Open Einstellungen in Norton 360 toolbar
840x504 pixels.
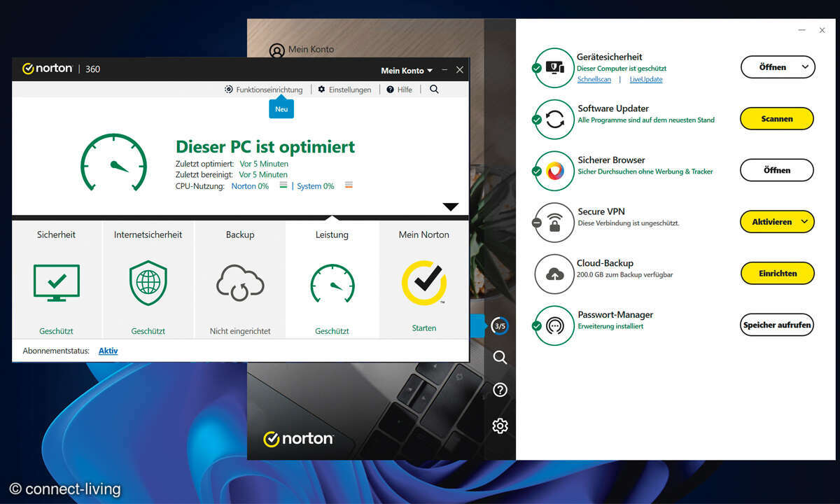click(x=344, y=90)
